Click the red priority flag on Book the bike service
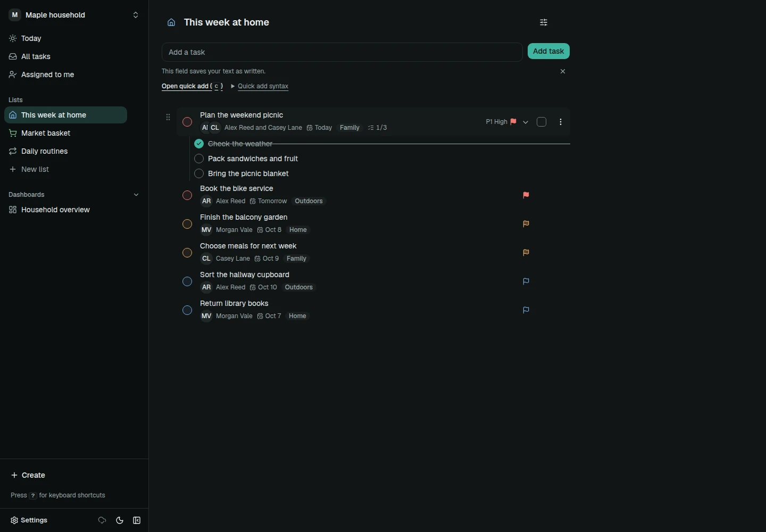 point(527,195)
